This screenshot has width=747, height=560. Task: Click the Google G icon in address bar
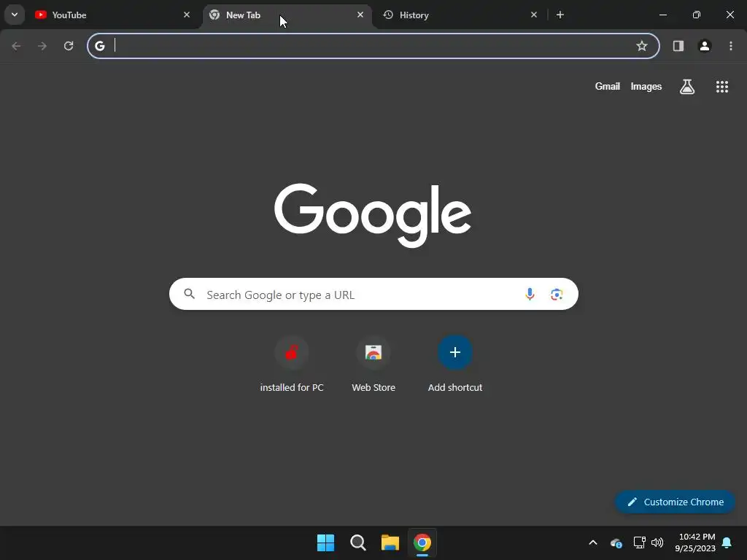click(x=99, y=46)
